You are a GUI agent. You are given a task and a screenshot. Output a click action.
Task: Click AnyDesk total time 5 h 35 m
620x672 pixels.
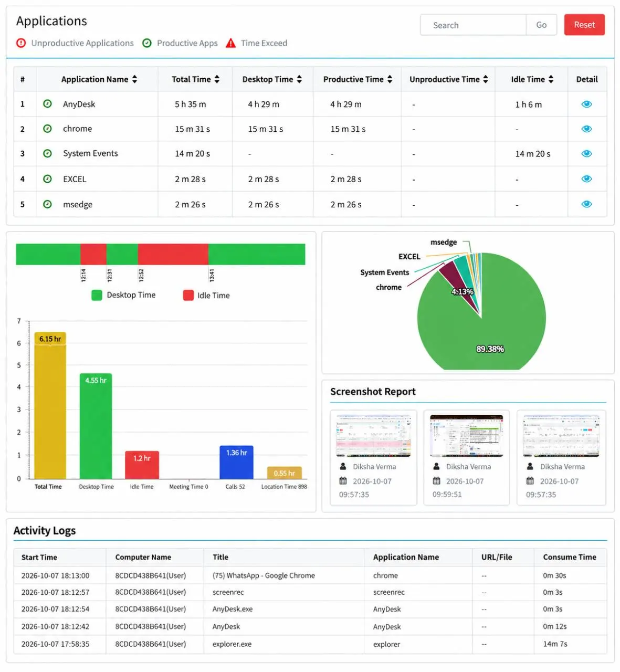point(191,104)
